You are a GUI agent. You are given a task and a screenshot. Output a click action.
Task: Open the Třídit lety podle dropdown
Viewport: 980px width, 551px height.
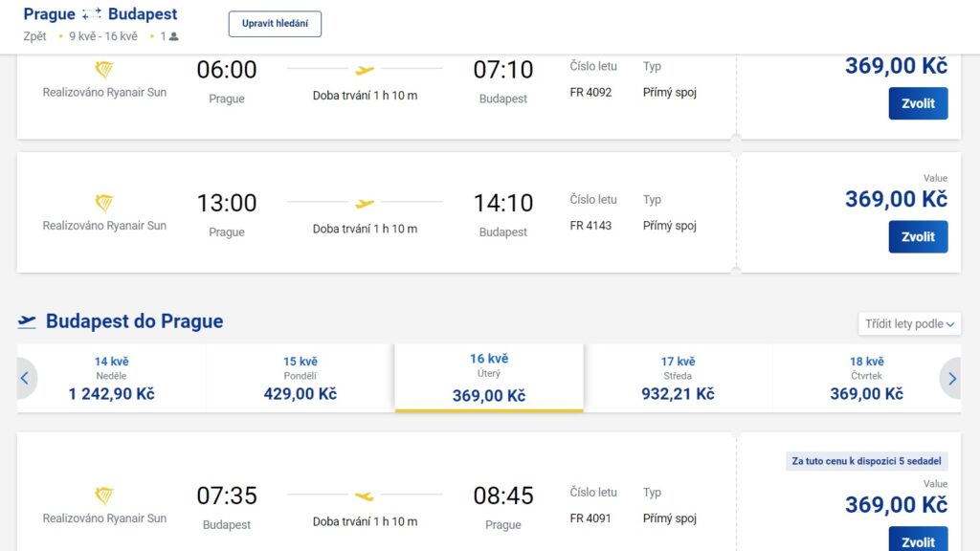[909, 323]
